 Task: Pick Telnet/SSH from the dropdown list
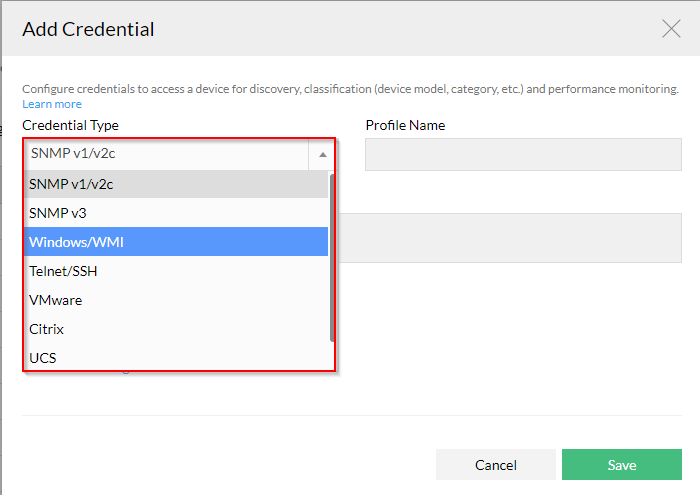pos(176,271)
